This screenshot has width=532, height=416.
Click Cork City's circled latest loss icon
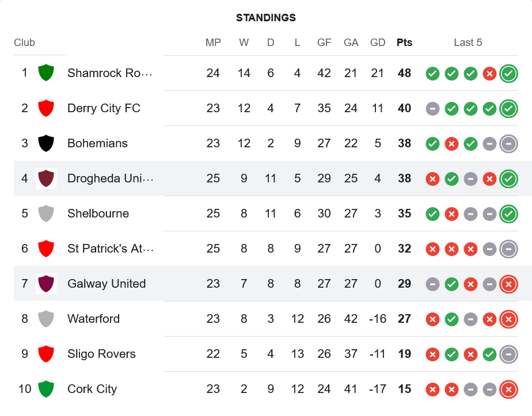[x=508, y=390]
